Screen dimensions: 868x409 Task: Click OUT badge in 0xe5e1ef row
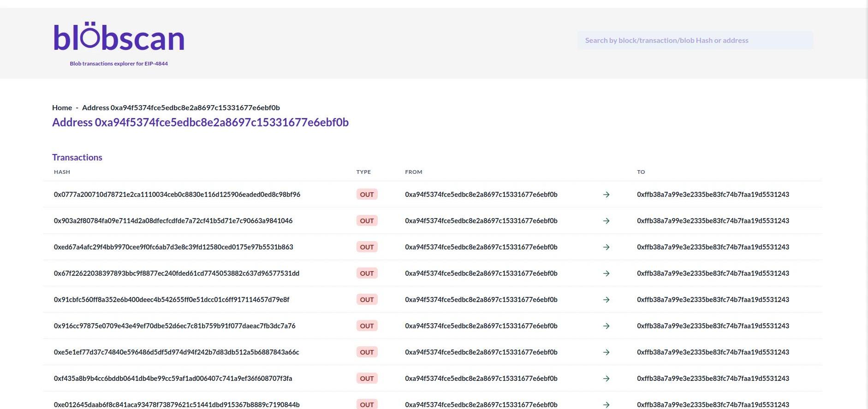[x=367, y=352]
